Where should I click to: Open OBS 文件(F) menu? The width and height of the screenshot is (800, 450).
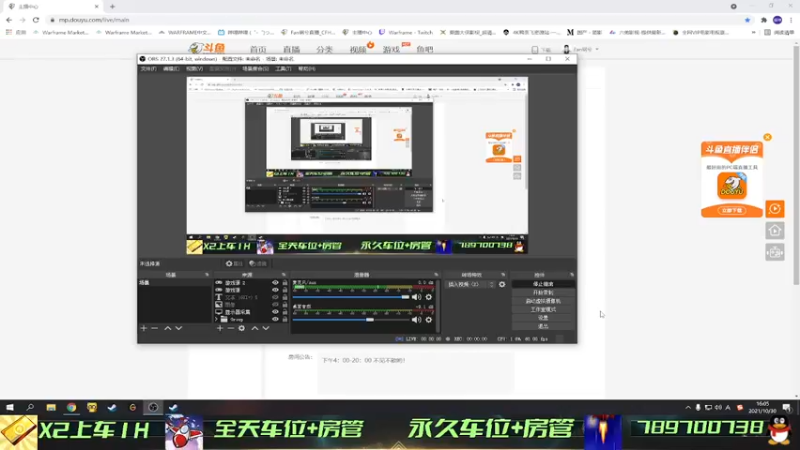tap(148, 69)
